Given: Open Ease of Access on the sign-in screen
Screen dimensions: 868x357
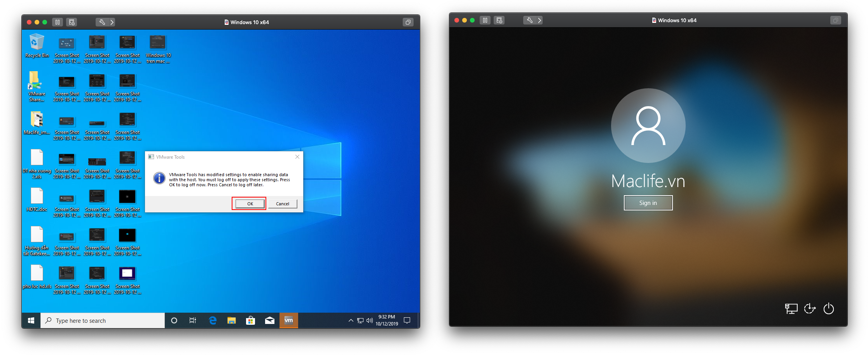Looking at the screenshot, I should 810,308.
